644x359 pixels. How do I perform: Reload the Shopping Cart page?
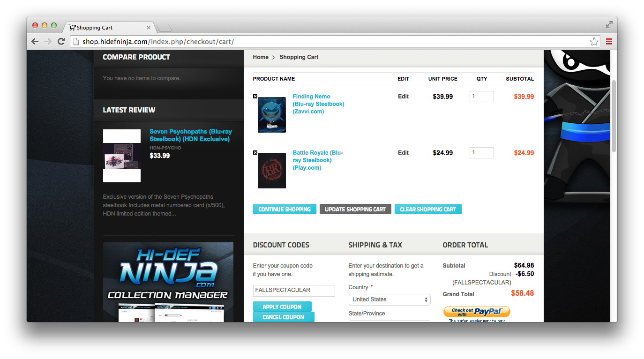[x=61, y=42]
